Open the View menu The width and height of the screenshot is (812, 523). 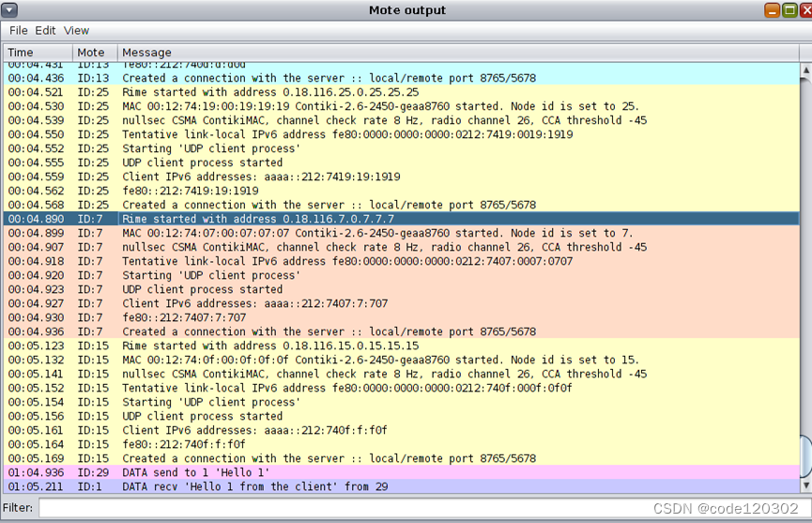click(x=76, y=31)
